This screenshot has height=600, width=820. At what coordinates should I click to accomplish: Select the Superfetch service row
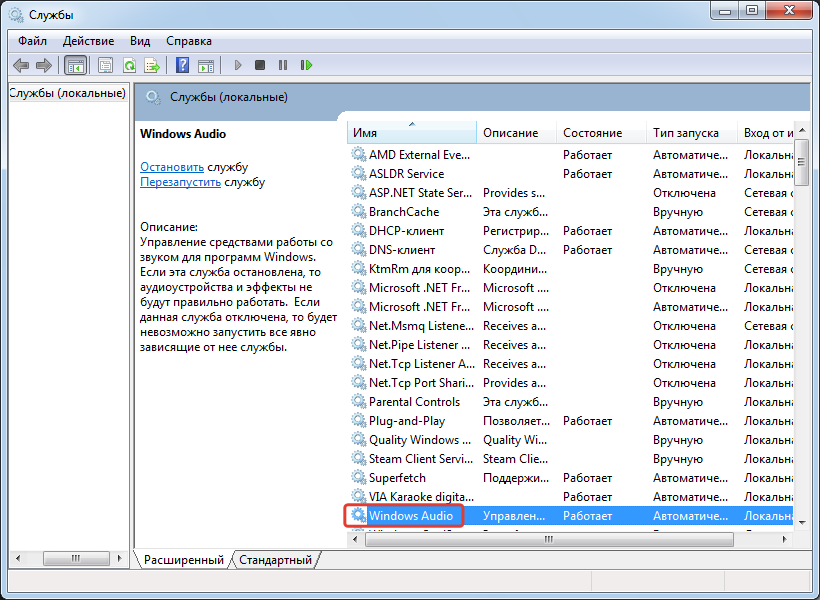pos(397,478)
